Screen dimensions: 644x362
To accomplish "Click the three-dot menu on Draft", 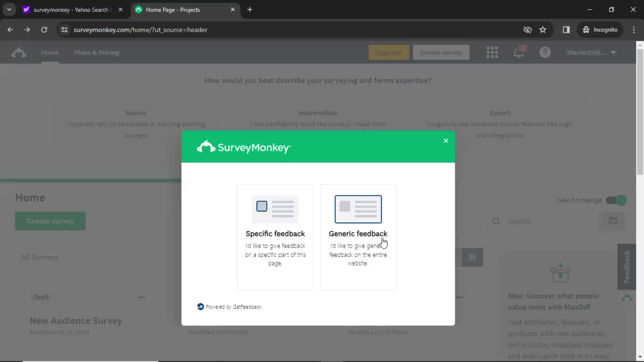I will [141, 297].
